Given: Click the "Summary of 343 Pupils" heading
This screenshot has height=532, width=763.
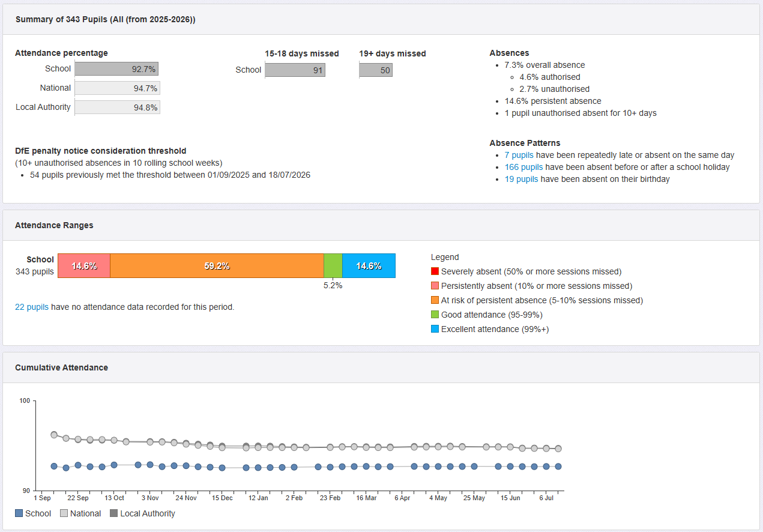Looking at the screenshot, I should pos(105,19).
